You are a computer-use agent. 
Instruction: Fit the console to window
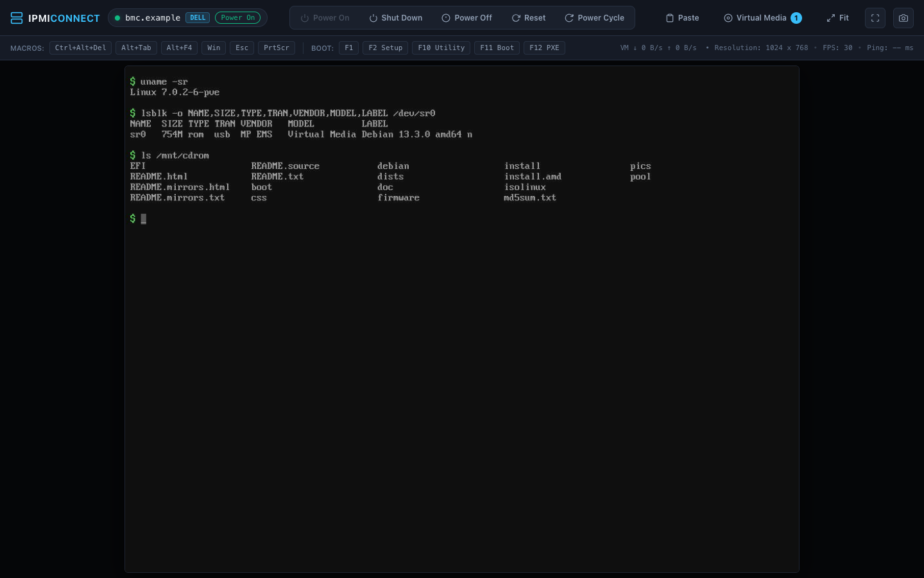click(838, 18)
